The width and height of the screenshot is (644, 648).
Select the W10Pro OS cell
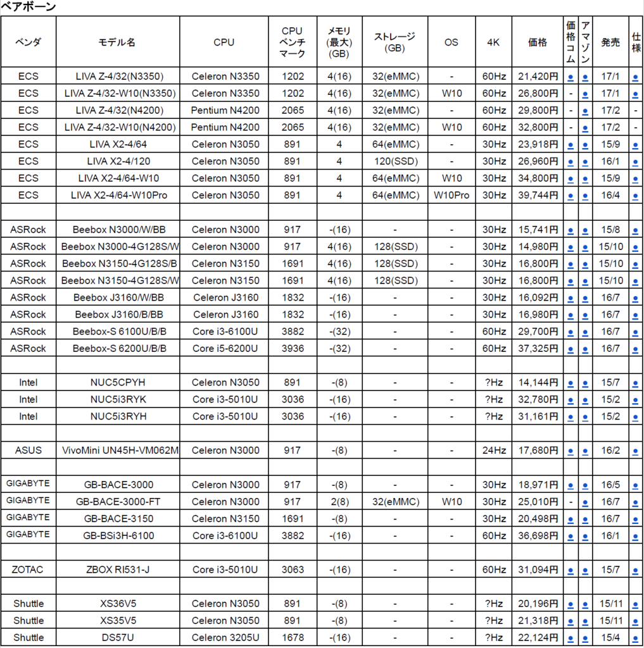(451, 195)
